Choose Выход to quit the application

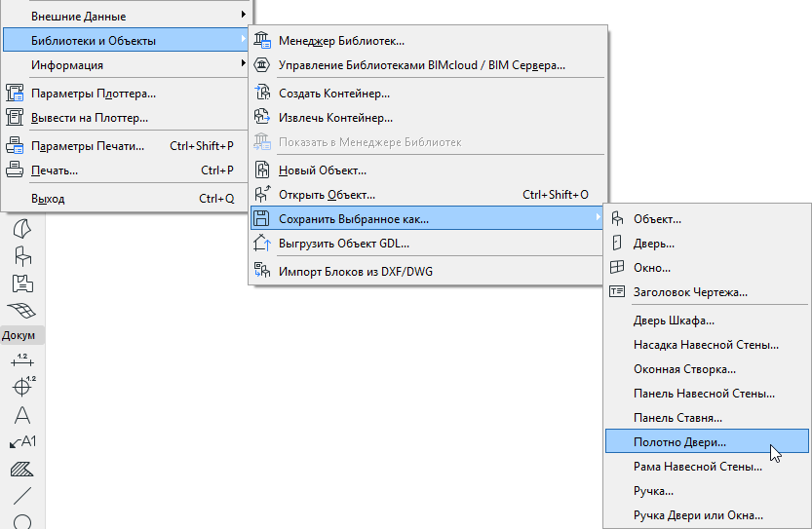[x=125, y=198]
